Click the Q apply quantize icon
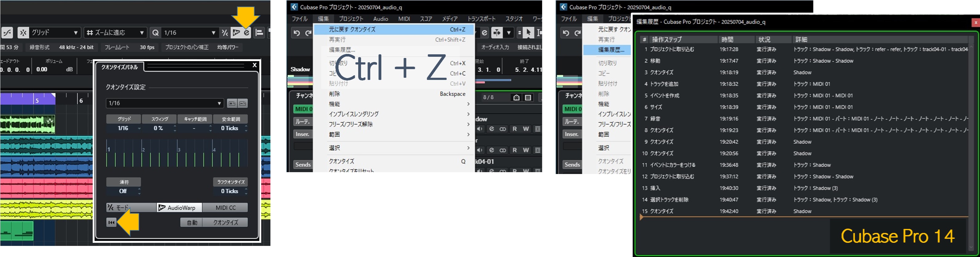This screenshot has height=257, width=980. click(155, 33)
